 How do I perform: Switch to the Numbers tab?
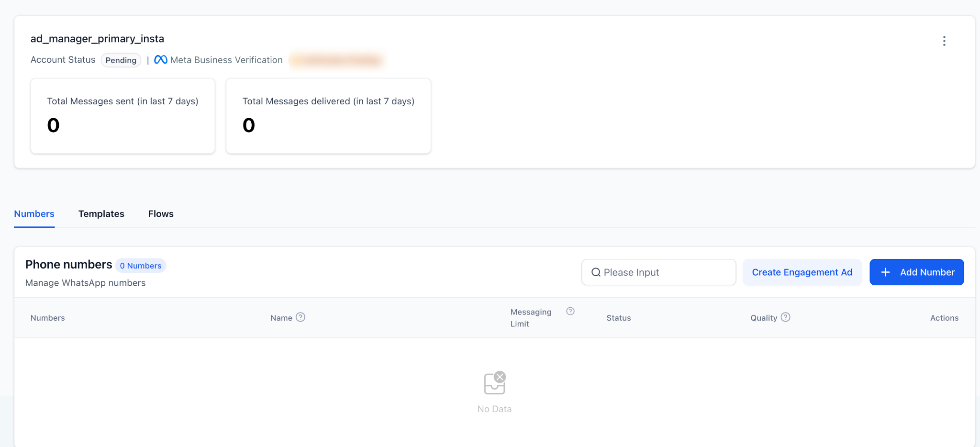(x=34, y=214)
